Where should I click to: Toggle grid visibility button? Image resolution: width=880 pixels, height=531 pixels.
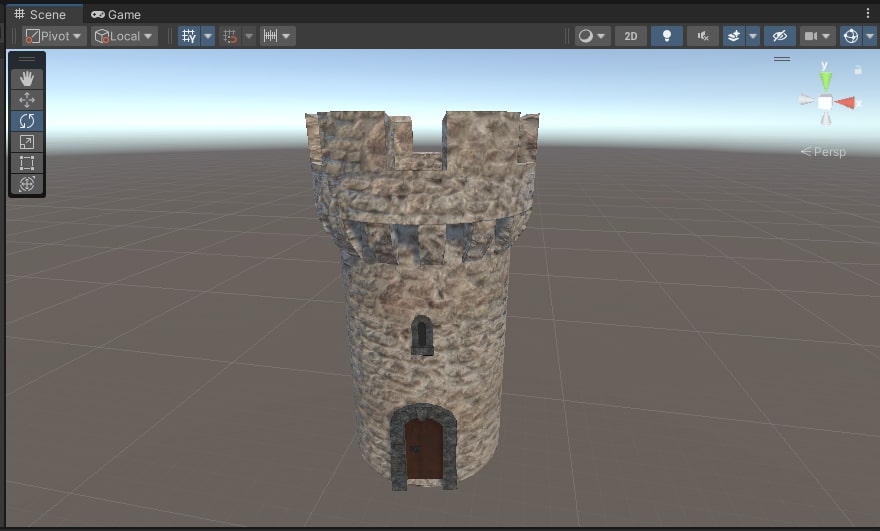point(189,36)
